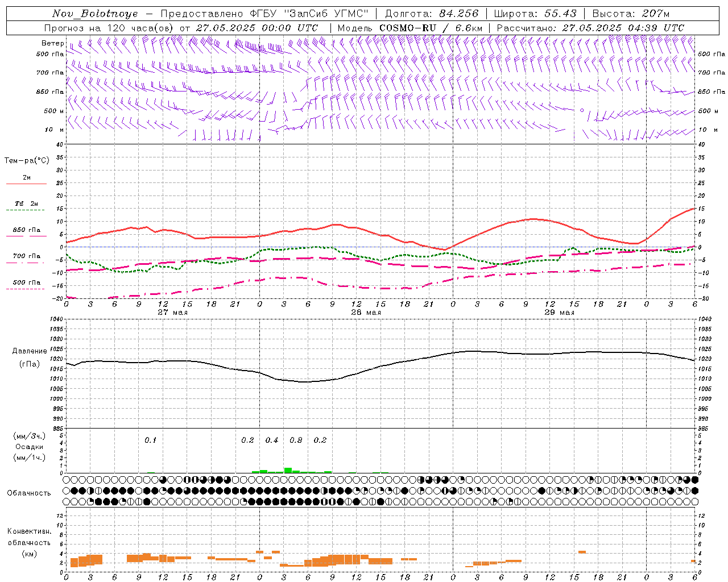Image resolution: width=728 pixels, height=582 pixels.
Task: Click the 27 мая date label
Action: [x=173, y=313]
